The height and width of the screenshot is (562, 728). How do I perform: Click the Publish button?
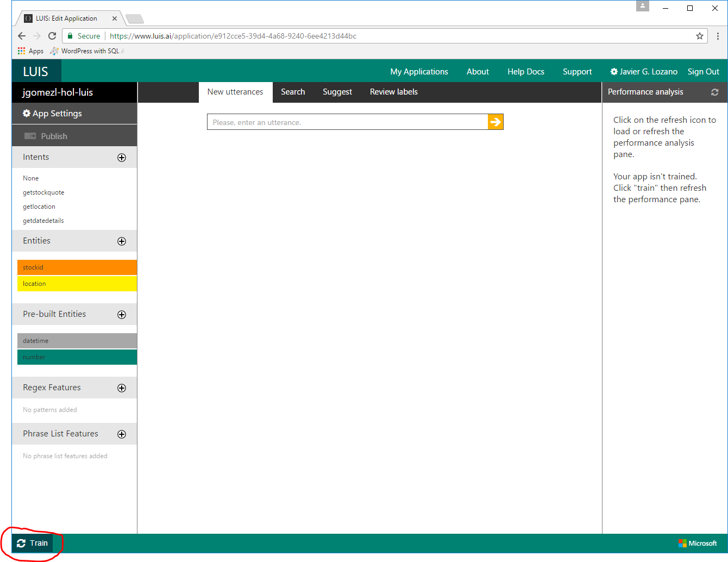click(x=74, y=136)
